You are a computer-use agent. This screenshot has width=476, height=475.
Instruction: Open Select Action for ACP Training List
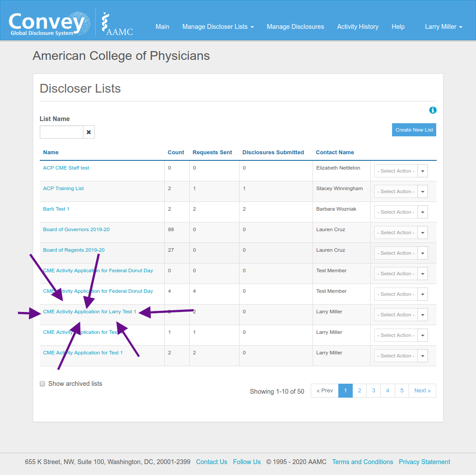click(401, 191)
